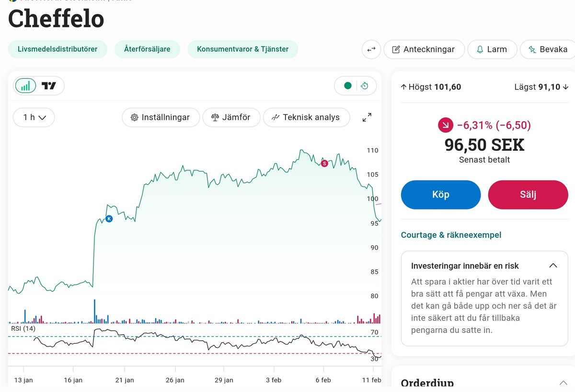Open Anteckningar notes
The image size is (575, 392).
pyautogui.click(x=424, y=49)
